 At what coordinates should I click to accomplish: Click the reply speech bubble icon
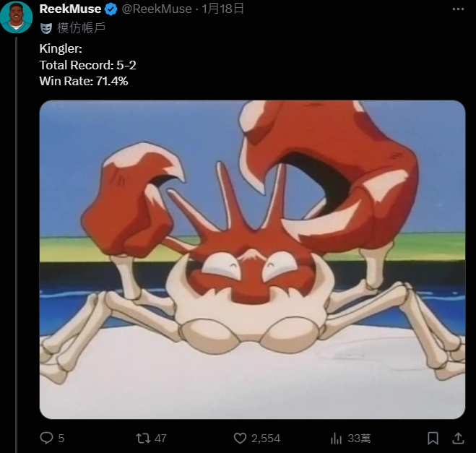[x=46, y=438]
